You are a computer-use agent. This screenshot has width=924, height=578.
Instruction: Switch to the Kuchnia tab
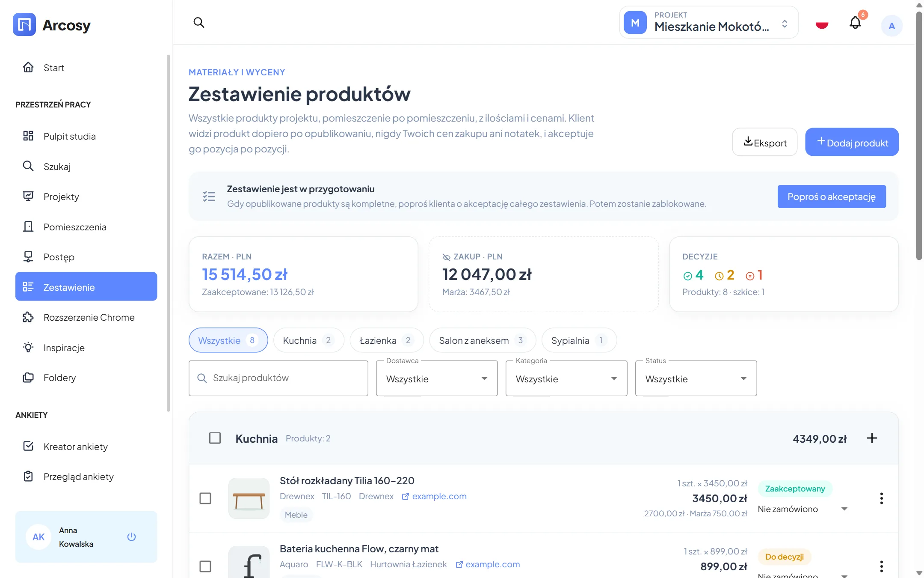click(308, 340)
